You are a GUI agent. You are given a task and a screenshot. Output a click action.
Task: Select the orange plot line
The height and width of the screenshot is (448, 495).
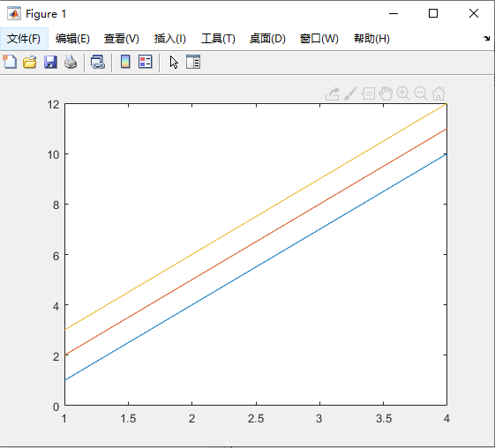coord(256,242)
